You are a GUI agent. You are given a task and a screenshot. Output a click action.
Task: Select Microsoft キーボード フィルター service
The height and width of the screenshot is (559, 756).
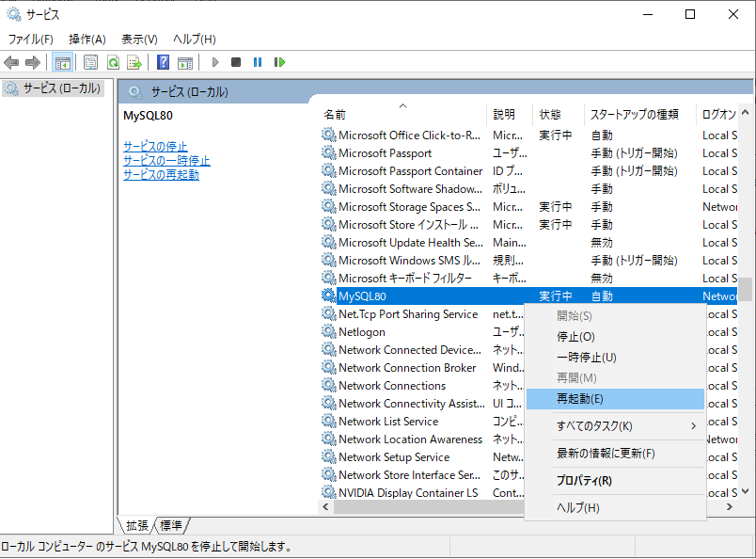tap(528, 278)
